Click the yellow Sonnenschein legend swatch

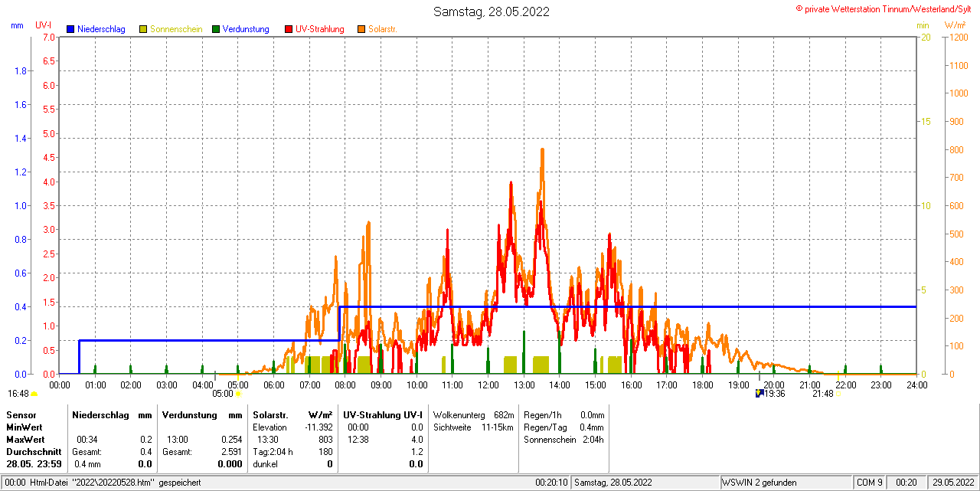(143, 29)
